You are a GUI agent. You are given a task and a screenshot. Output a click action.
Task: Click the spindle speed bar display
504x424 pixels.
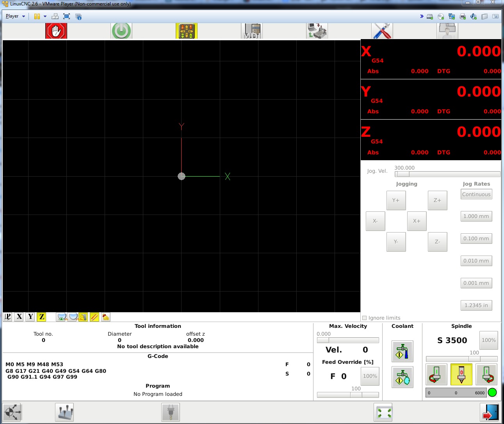(x=456, y=393)
